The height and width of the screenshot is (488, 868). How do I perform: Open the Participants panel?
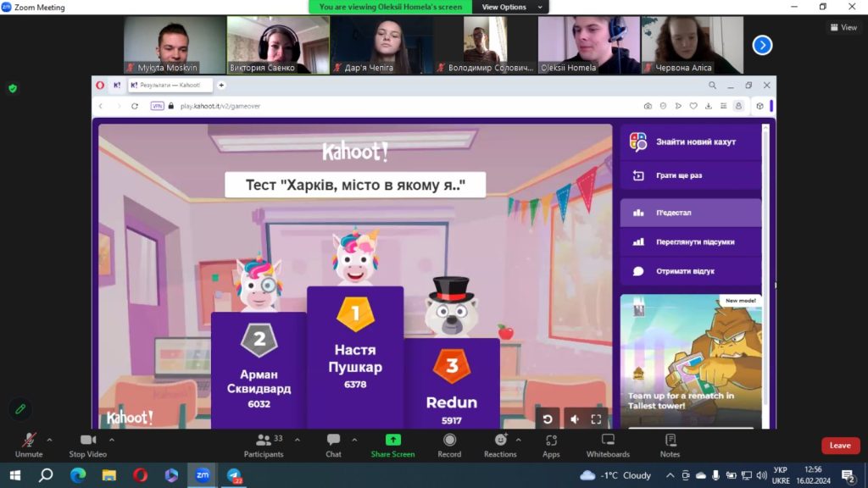click(264, 446)
